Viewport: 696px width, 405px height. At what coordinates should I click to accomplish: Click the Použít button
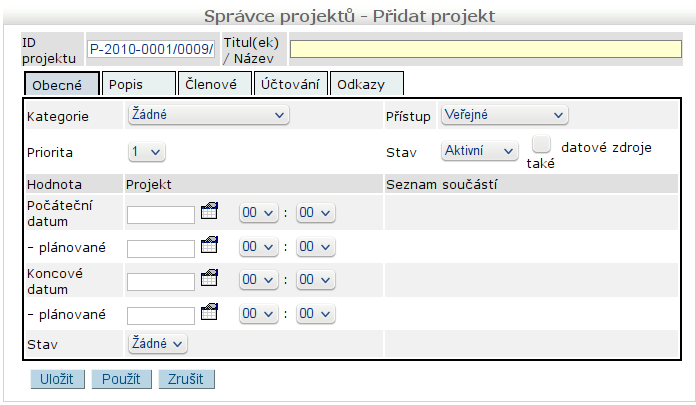(x=121, y=379)
